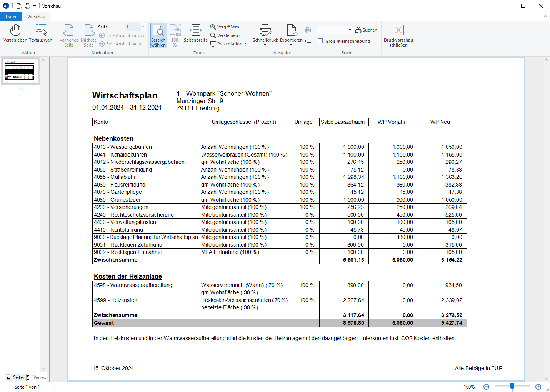Viewport: 550px width, 392px height.
Task: Select page 1 thumbnail
Action: pyautogui.click(x=20, y=72)
